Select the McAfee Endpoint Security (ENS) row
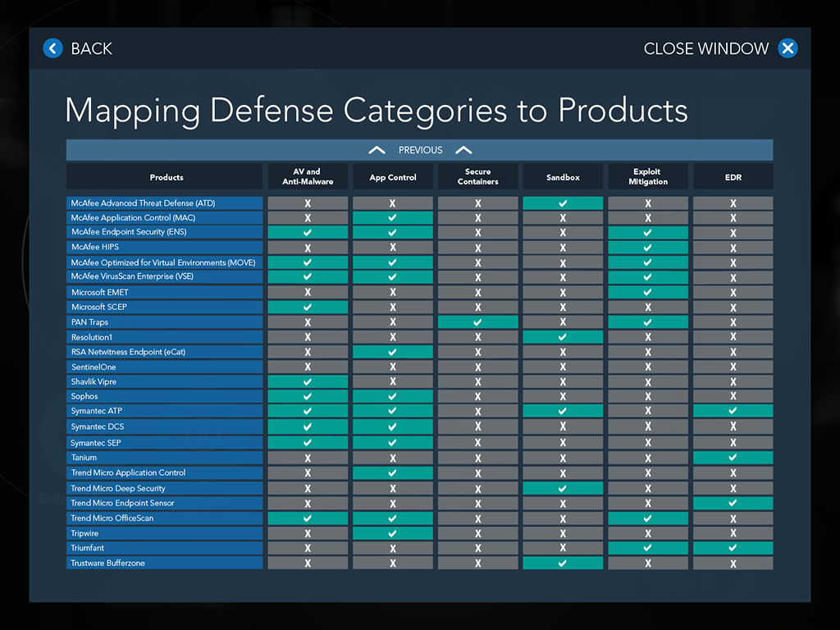The image size is (840, 630). tap(164, 232)
